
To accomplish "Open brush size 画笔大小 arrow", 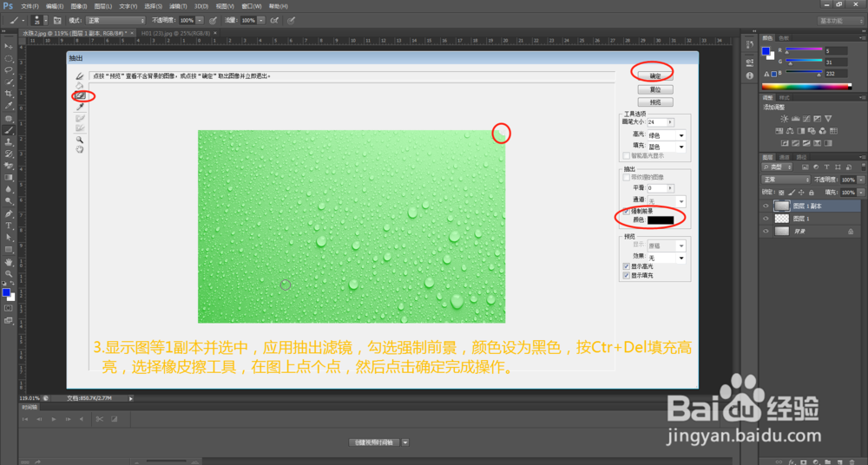I will coord(670,122).
